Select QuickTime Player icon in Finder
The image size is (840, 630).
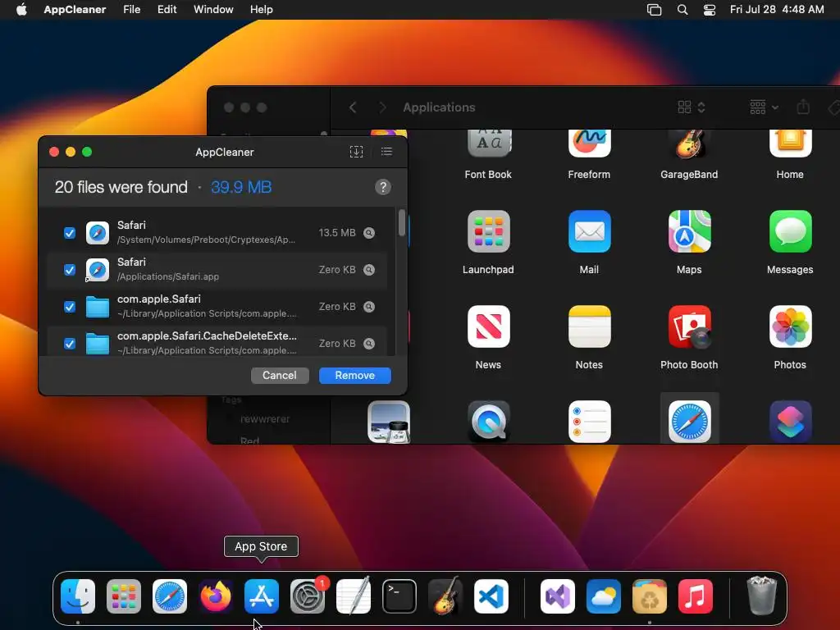488,422
